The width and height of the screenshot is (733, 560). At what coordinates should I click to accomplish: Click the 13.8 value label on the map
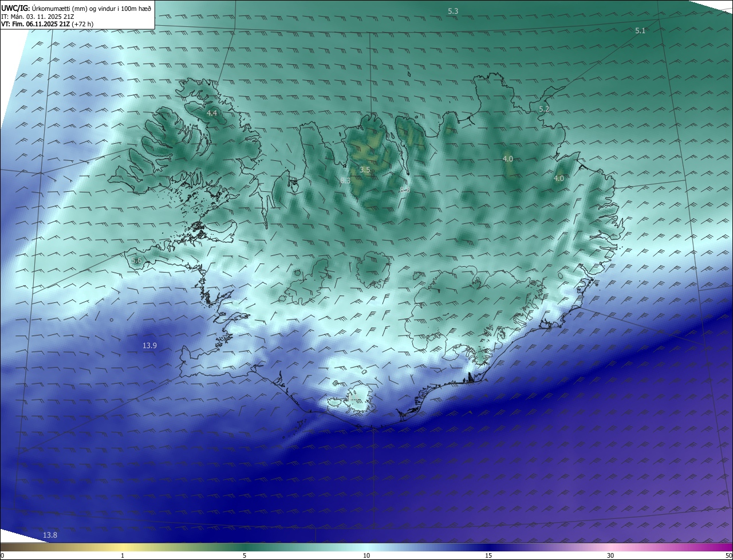click(x=50, y=535)
